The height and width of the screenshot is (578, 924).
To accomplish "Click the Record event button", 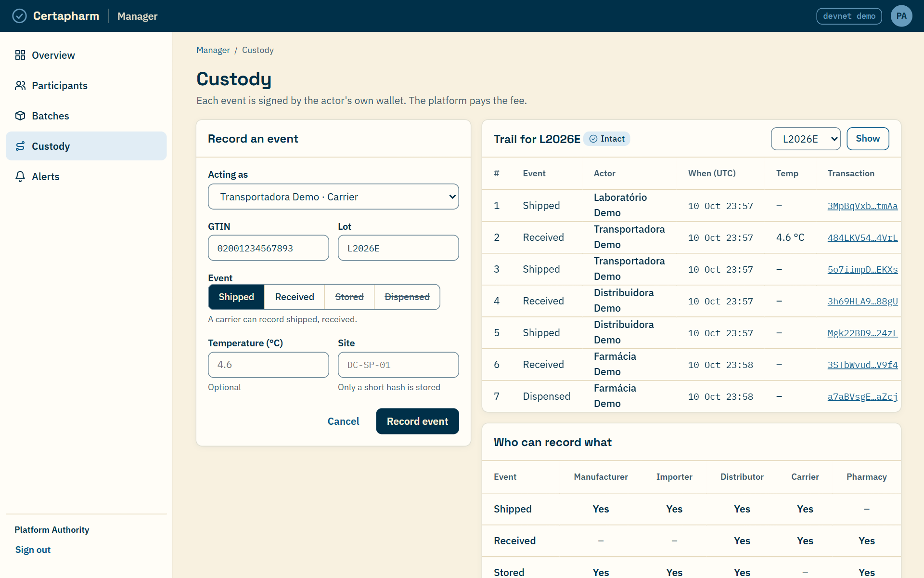I will 417,421.
